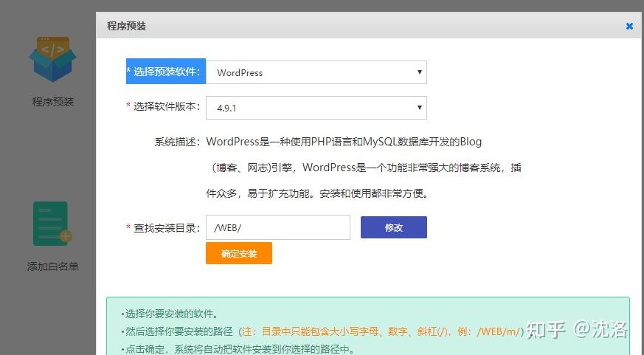The height and width of the screenshot is (355, 644).
Task: Click the highlighted 选择预装软件 label
Action: pyautogui.click(x=166, y=72)
